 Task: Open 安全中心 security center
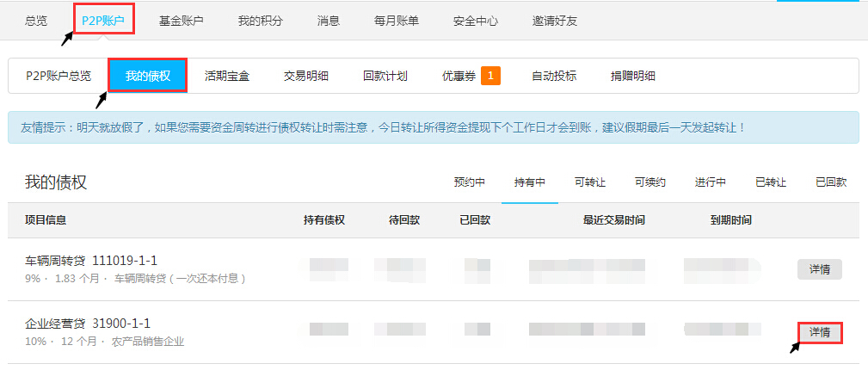(x=475, y=21)
